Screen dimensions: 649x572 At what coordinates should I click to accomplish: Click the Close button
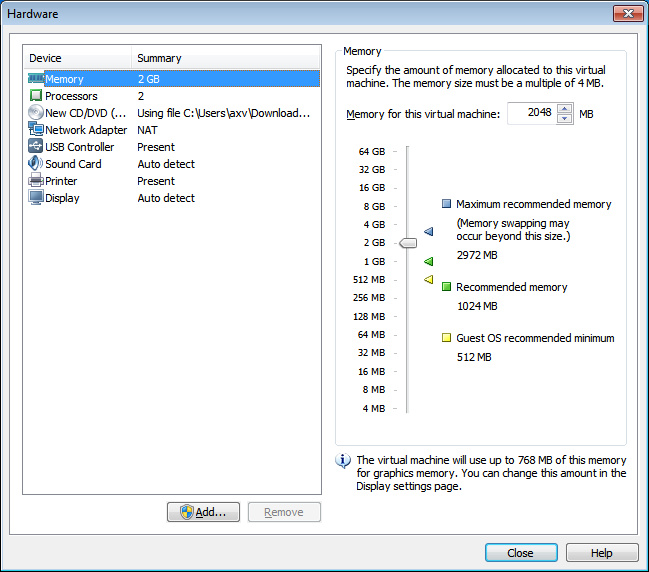tap(521, 553)
